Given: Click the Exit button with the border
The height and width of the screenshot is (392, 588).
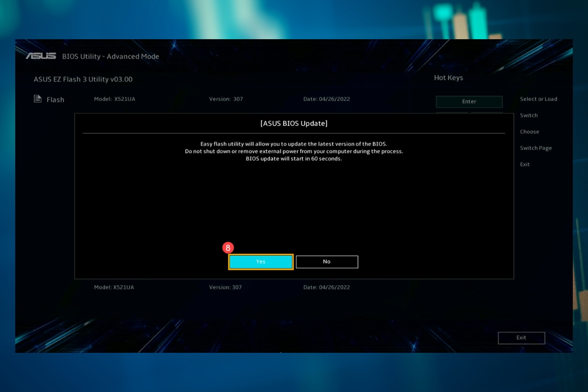Looking at the screenshot, I should pos(521,338).
